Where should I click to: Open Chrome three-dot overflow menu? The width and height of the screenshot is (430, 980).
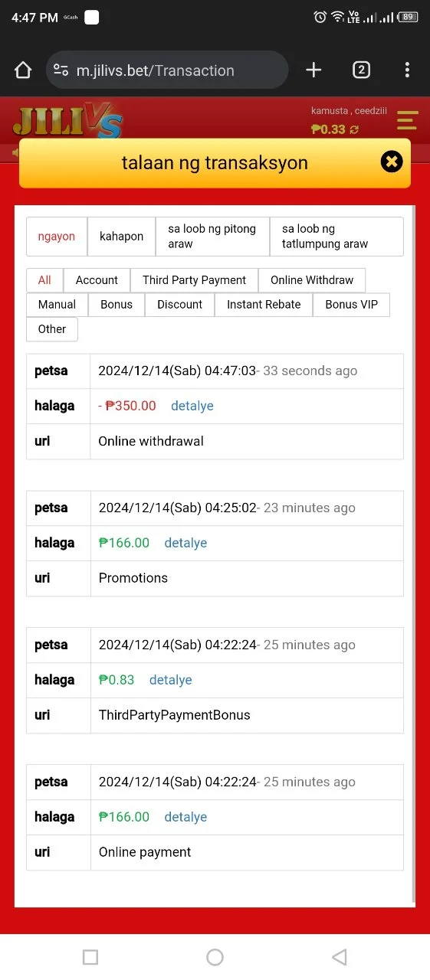coord(407,70)
